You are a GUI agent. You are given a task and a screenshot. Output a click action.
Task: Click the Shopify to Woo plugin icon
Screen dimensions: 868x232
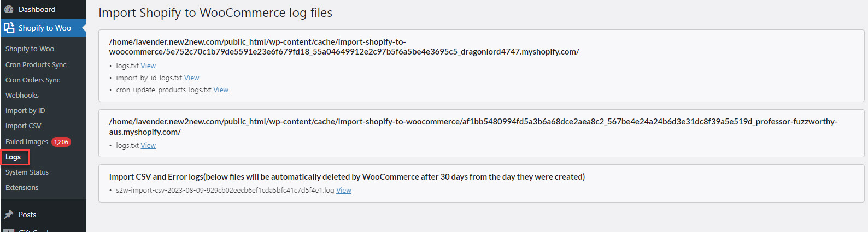point(9,28)
